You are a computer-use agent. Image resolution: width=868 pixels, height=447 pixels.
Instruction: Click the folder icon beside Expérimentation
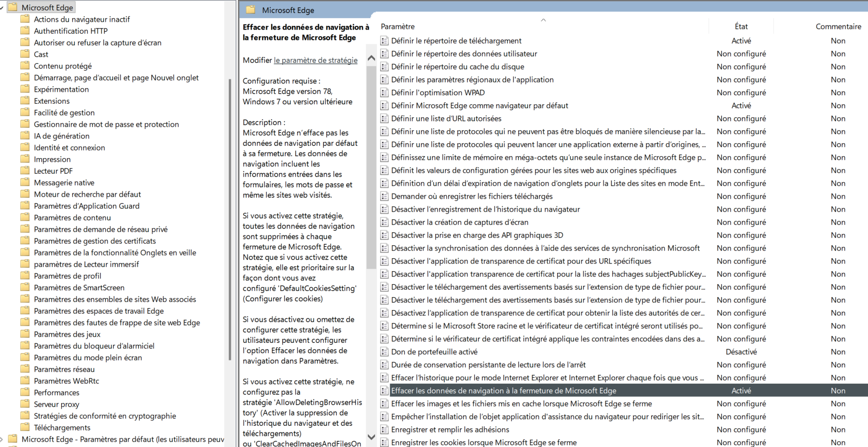(25, 89)
